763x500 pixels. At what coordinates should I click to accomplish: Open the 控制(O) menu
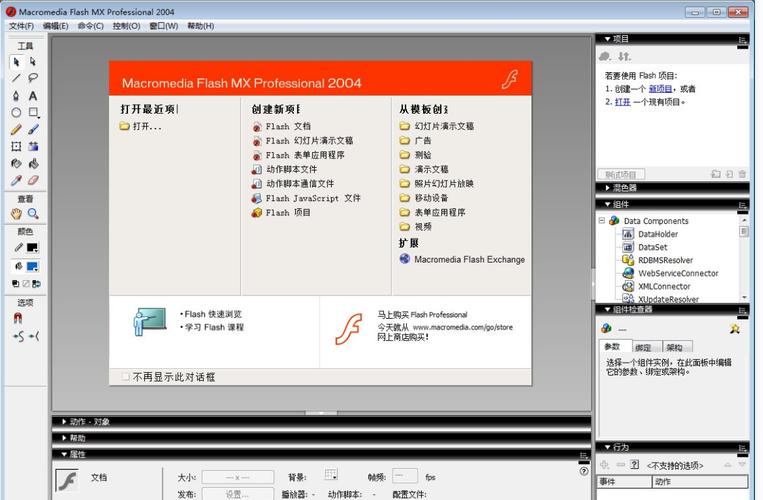[x=127, y=26]
